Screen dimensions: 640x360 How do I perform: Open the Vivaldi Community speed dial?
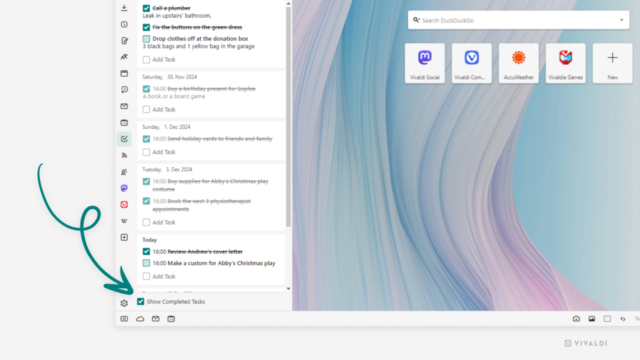[471, 63]
